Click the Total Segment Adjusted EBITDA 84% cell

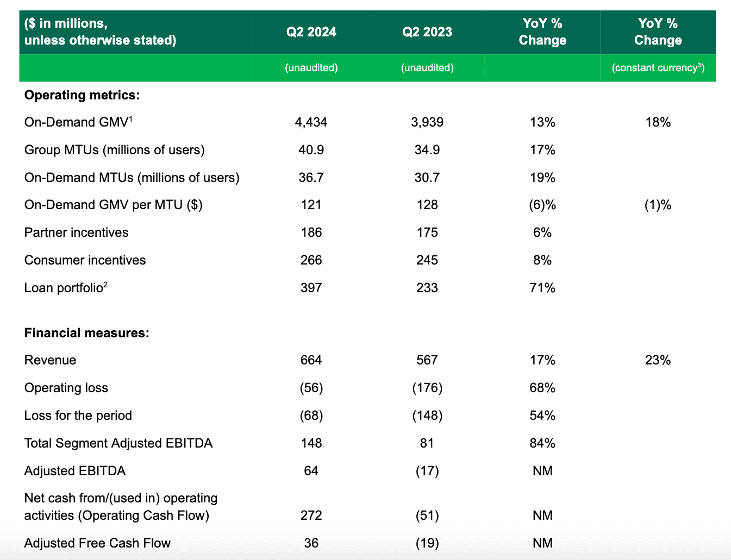542,443
